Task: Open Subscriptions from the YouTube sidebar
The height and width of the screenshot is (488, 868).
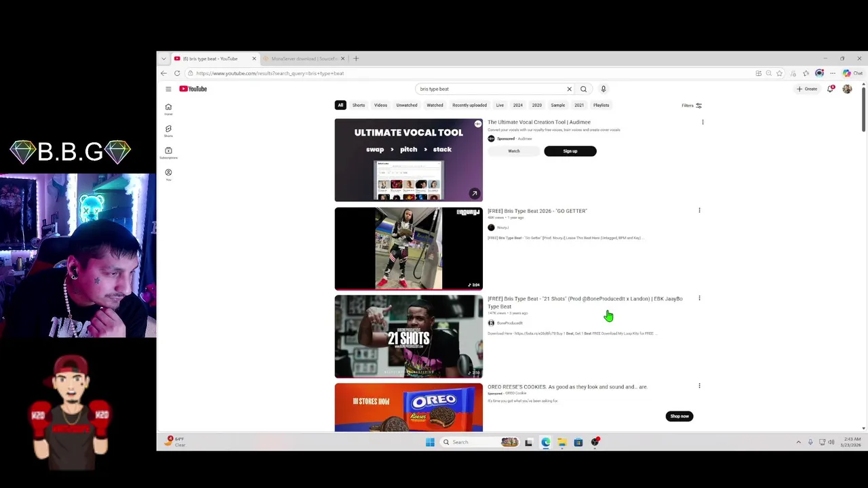Action: coord(168,152)
